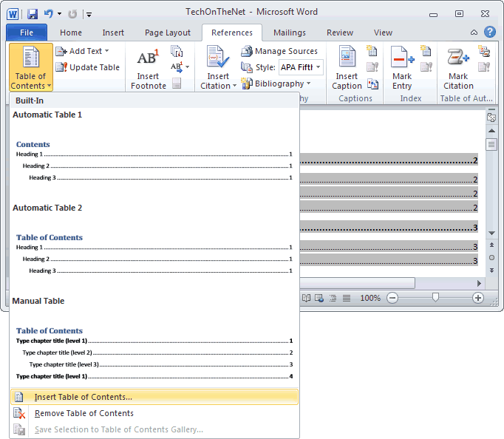
Task: Switch to Web Layout view icon
Action: coord(319,299)
